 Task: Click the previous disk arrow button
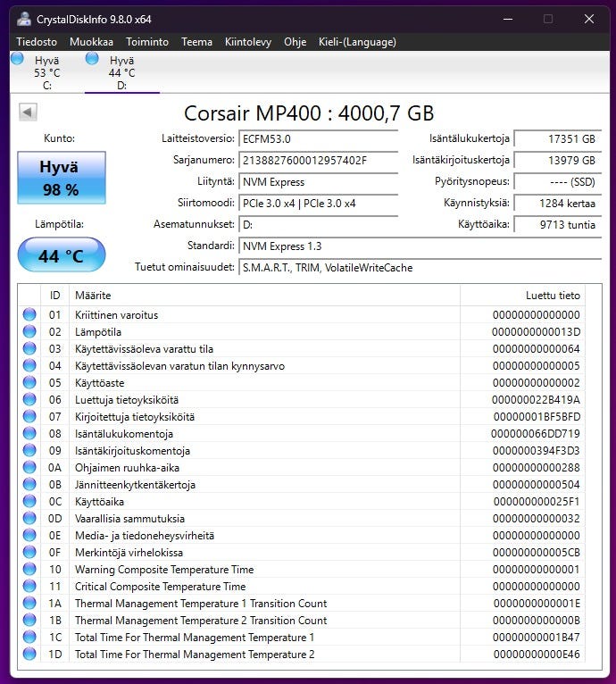[28, 113]
